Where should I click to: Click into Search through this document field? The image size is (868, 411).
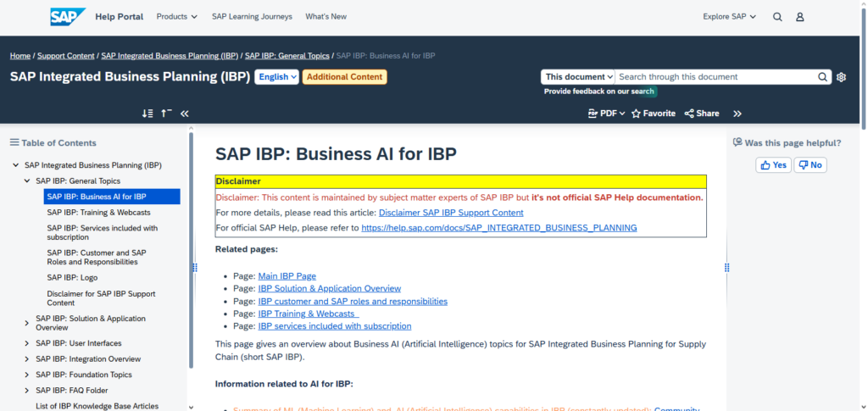coord(715,77)
